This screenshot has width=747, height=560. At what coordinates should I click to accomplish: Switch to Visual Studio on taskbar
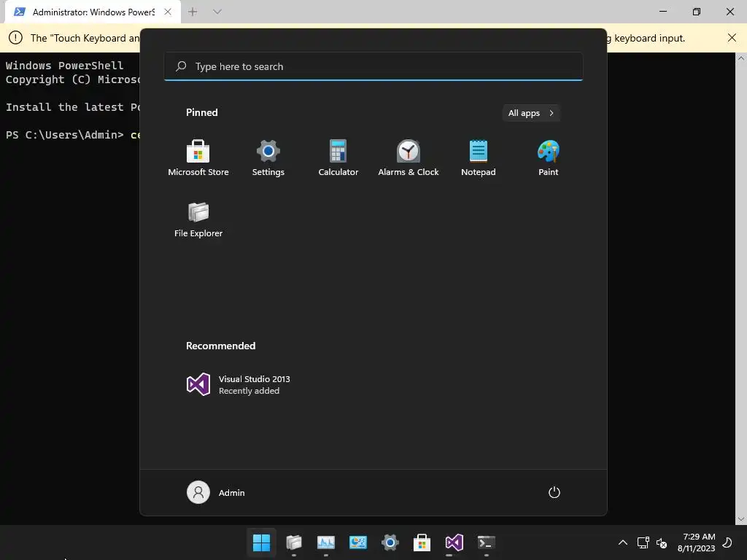454,542
